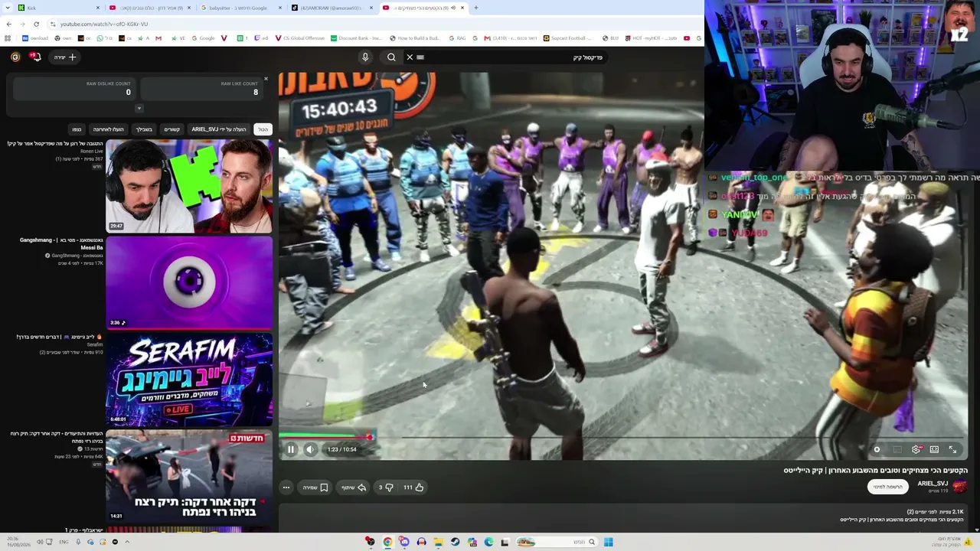Open the Serafim live gaming thumbnail
980x551 pixels.
189,379
